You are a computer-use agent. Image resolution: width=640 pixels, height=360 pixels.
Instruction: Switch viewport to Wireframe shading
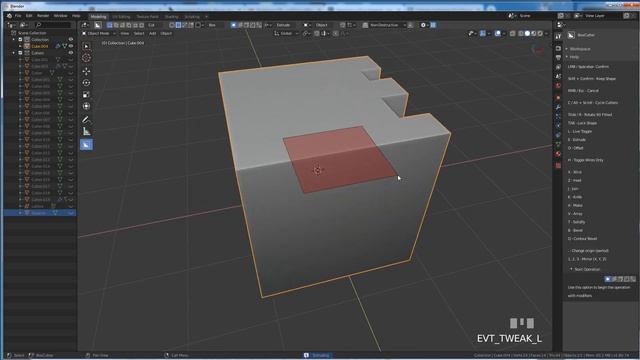pos(521,33)
